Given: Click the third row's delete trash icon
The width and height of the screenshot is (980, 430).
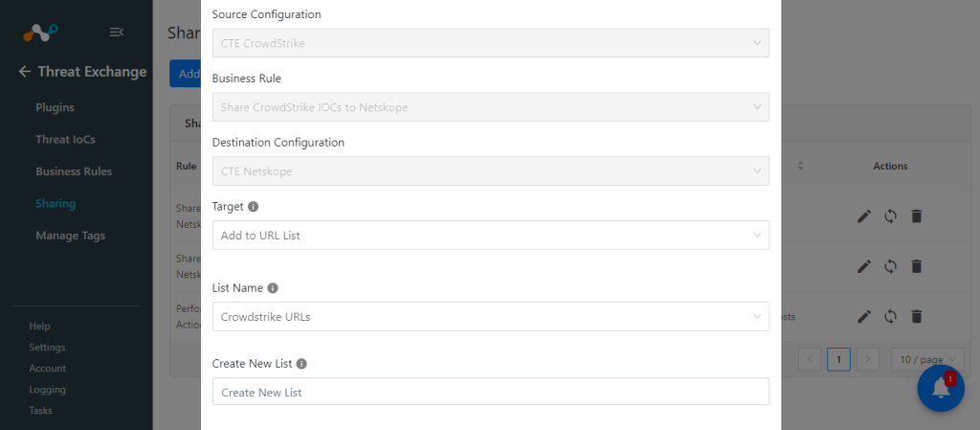Looking at the screenshot, I should pyautogui.click(x=916, y=317).
